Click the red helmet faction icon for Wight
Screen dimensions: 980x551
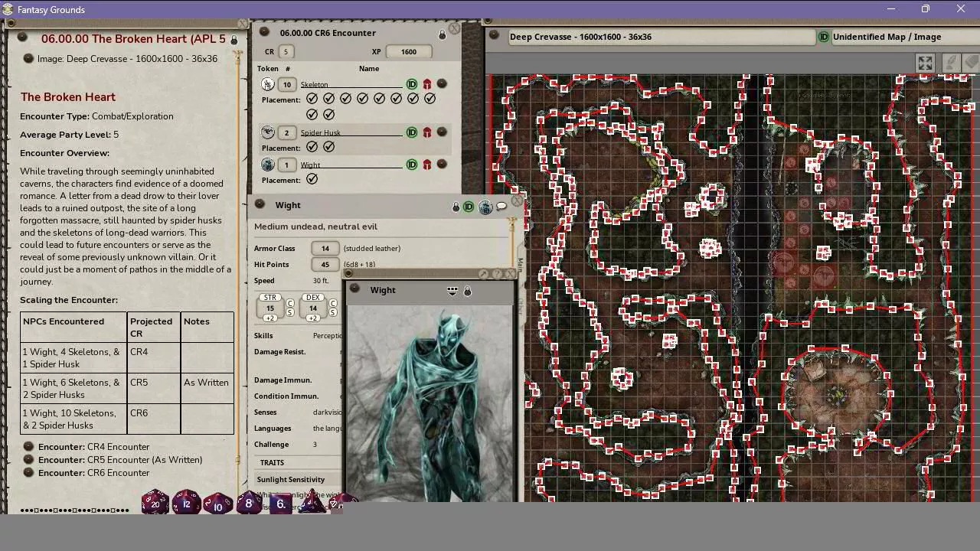click(x=427, y=165)
